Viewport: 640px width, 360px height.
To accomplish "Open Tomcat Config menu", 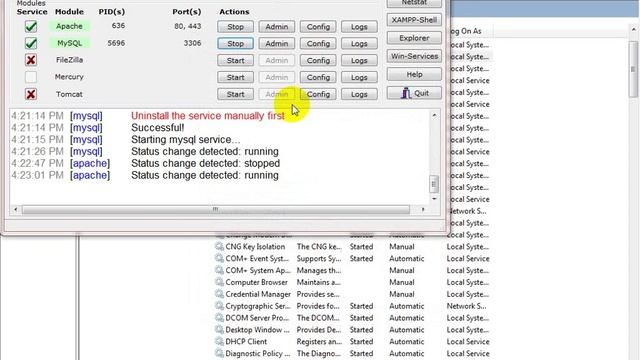I will [x=318, y=94].
